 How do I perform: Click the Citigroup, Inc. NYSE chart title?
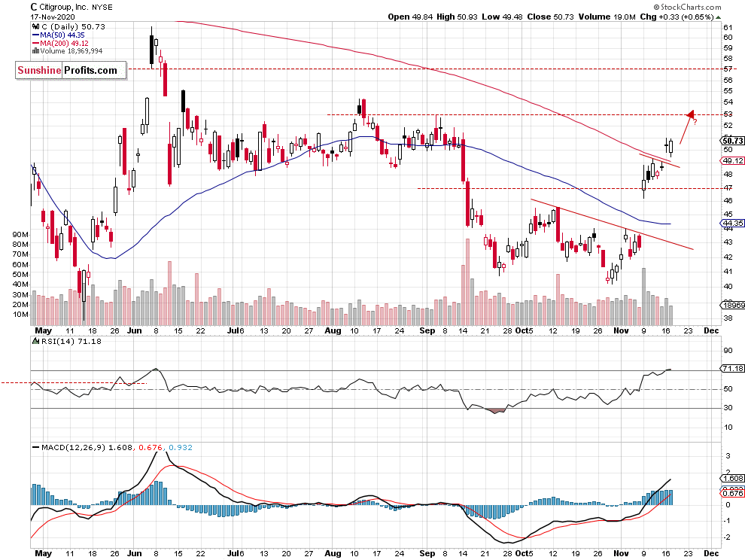click(71, 7)
